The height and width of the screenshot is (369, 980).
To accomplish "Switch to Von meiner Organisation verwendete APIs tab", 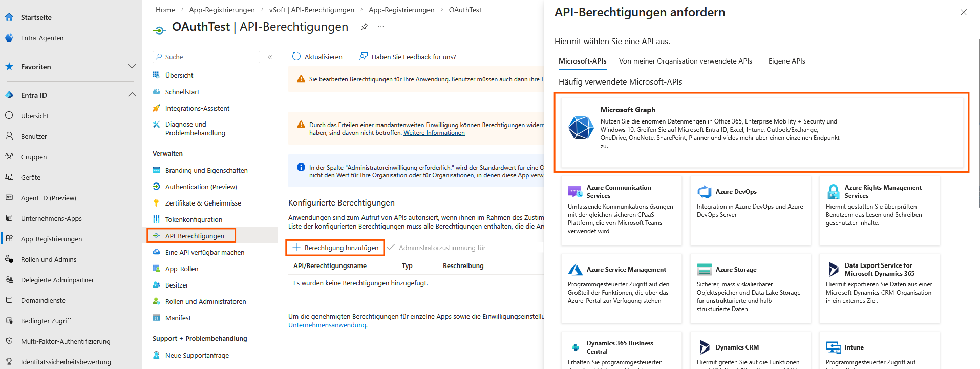I will pos(685,61).
